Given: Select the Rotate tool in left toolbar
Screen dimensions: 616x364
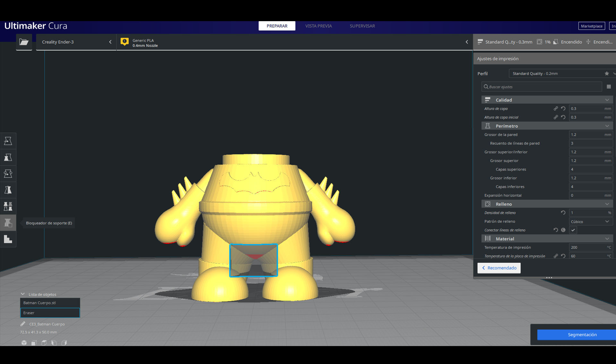Looking at the screenshot, I should coord(8,174).
